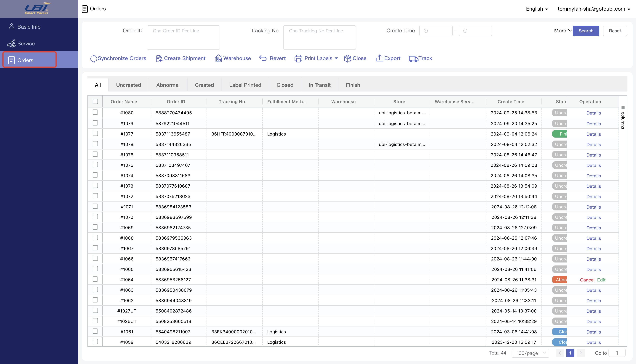Click Cancel for order #1064
The height and width of the screenshot is (364, 636).
point(587,280)
